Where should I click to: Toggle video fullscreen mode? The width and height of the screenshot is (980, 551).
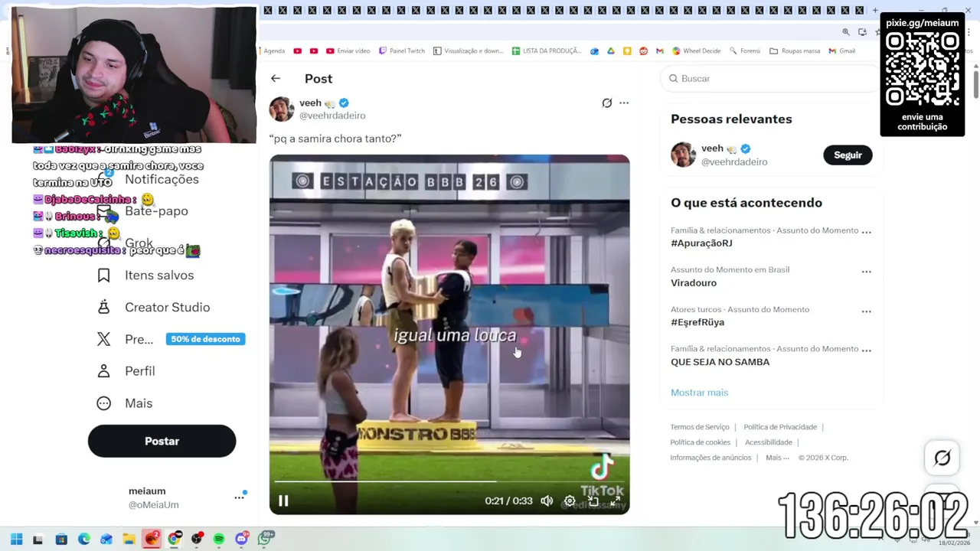[x=616, y=500]
